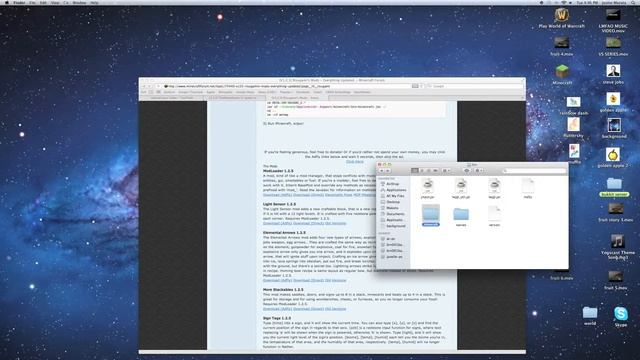Click the Quick Look eye button in Finder
Viewport: 640px width, 360px height.
tap(467, 171)
